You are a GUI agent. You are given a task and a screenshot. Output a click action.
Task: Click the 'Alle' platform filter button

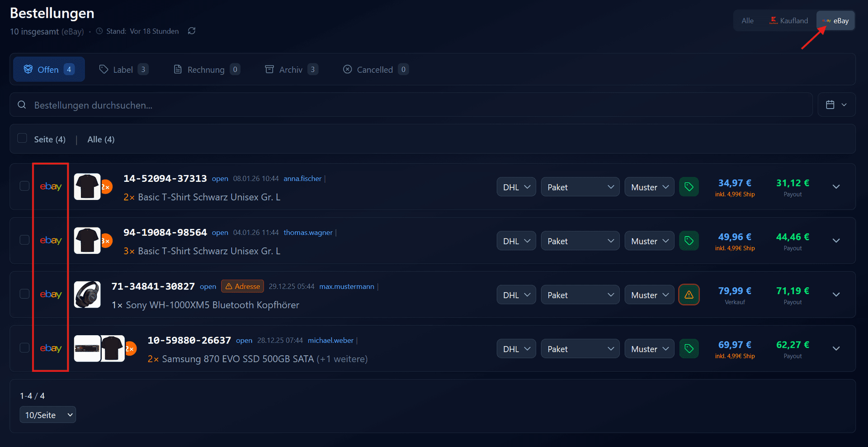(x=747, y=20)
